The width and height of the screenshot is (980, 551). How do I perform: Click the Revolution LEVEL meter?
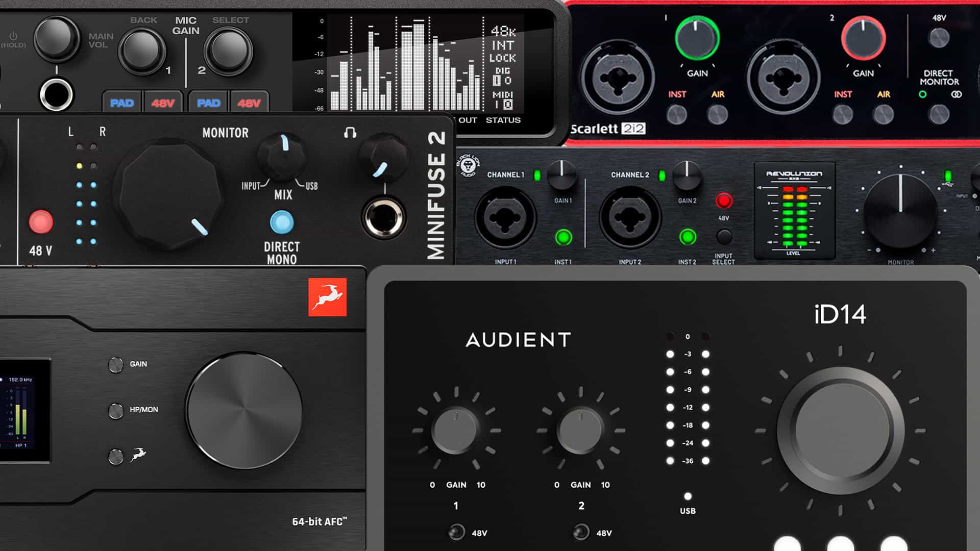(x=795, y=211)
